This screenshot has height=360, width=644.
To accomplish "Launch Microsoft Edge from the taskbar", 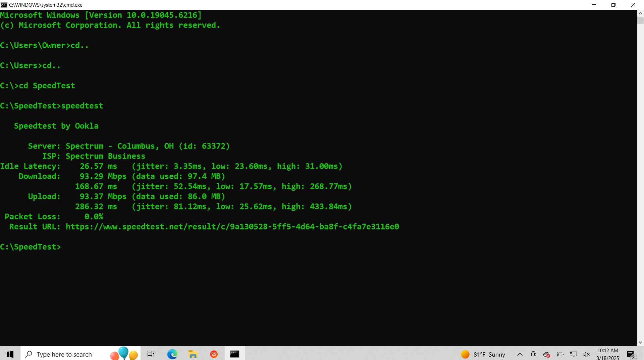I will click(172, 354).
